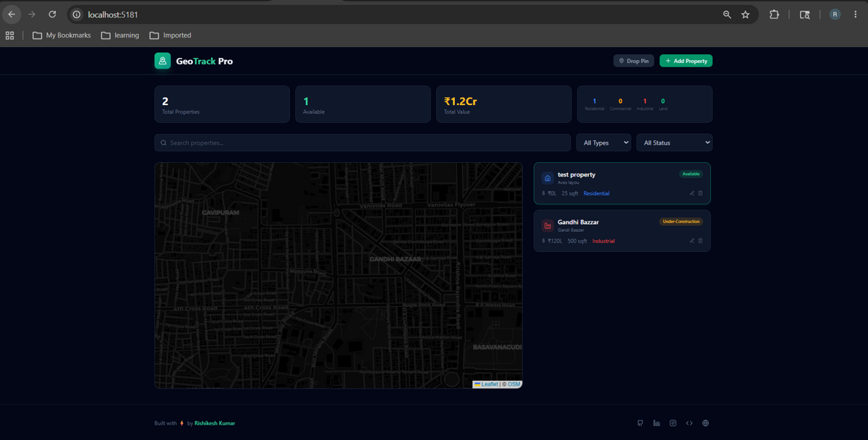Open the OSM attribution link on map
Screen dimensions: 868x440
click(514, 384)
